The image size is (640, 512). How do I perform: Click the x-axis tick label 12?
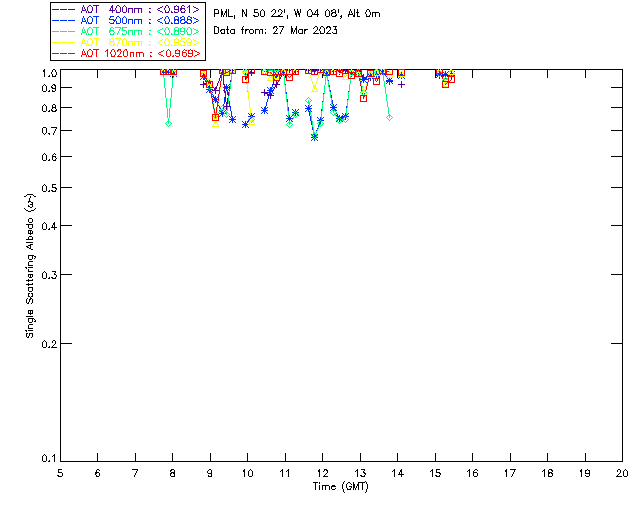click(322, 473)
